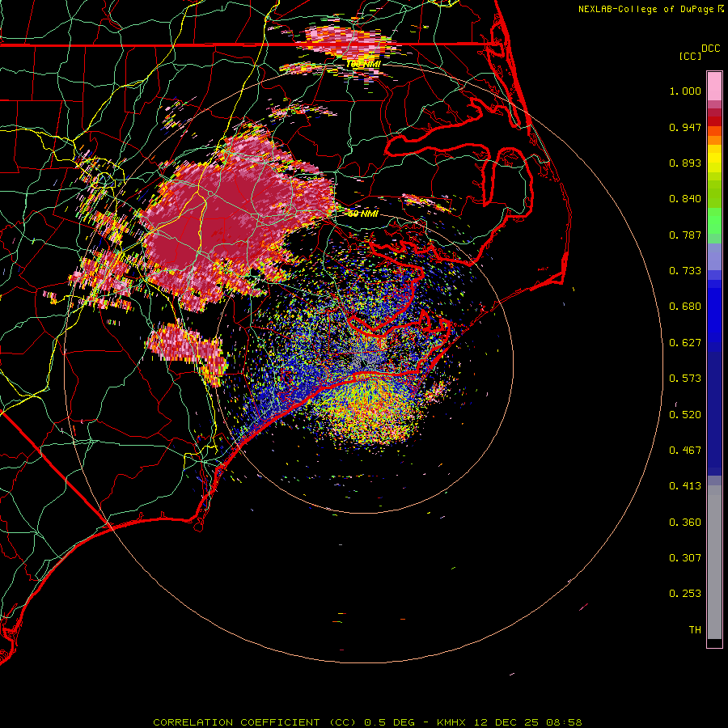Click the 0.840 legend value
728x728 pixels.
tap(685, 199)
